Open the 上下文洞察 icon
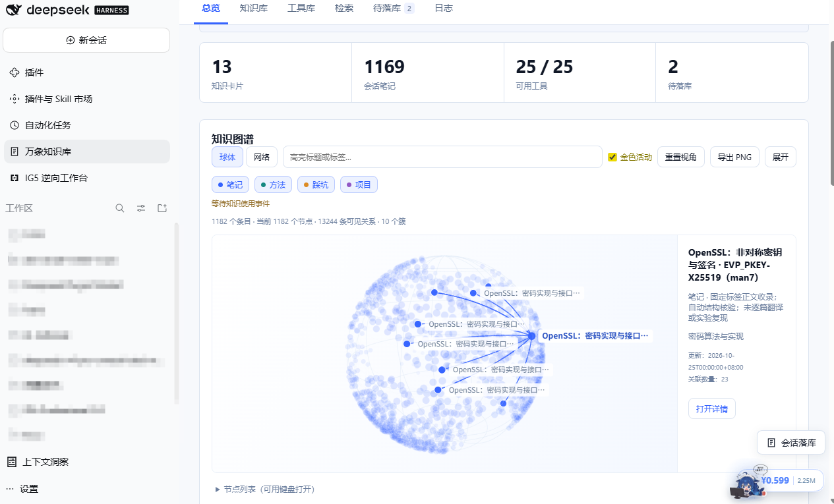 tap(12, 462)
